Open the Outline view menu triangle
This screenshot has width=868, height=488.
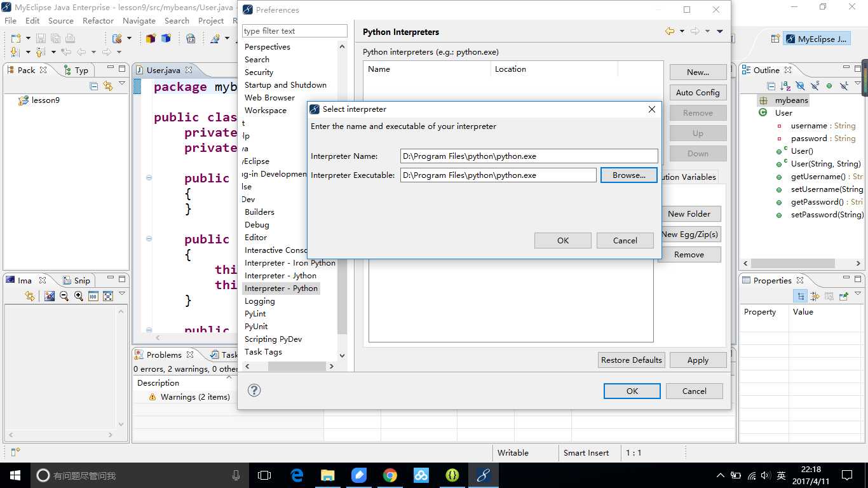858,84
